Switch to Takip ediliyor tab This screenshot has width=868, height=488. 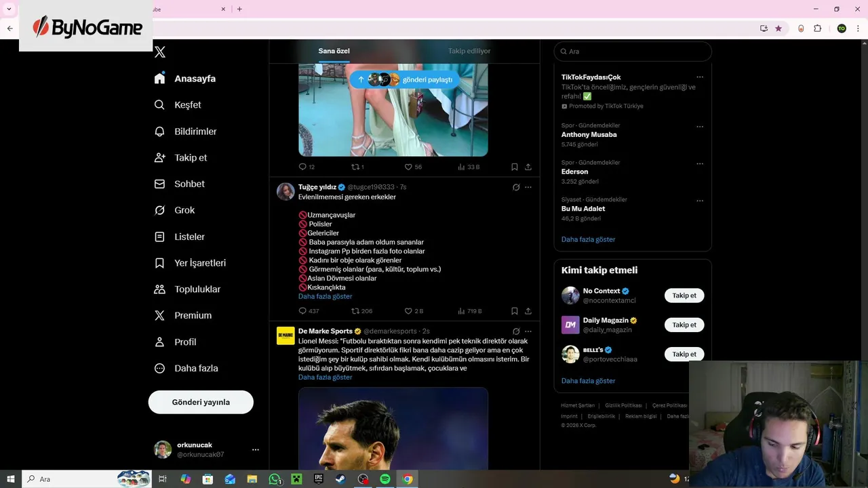click(469, 51)
